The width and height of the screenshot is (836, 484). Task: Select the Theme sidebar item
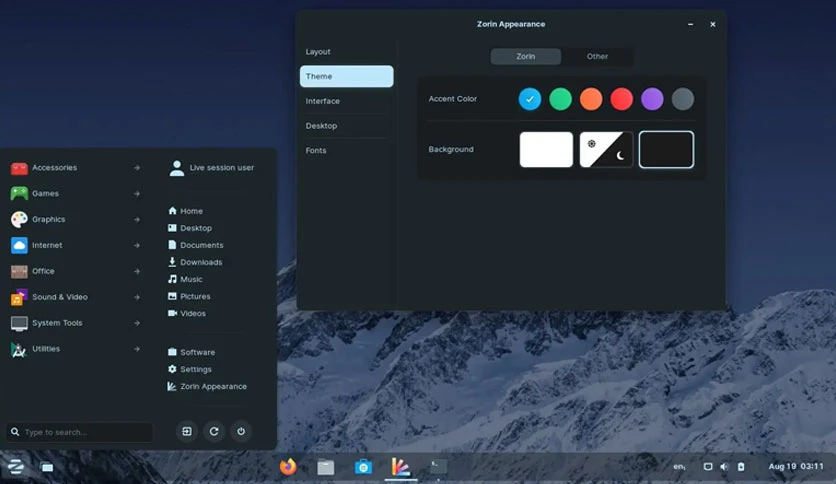click(347, 76)
